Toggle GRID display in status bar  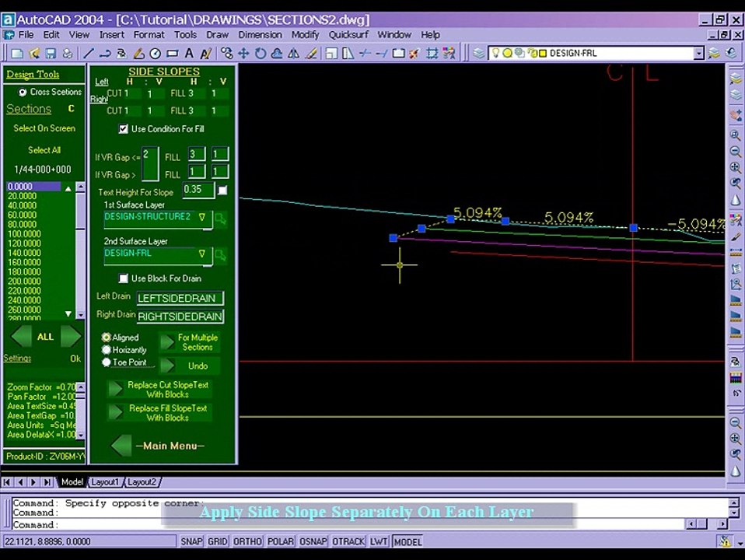point(218,541)
